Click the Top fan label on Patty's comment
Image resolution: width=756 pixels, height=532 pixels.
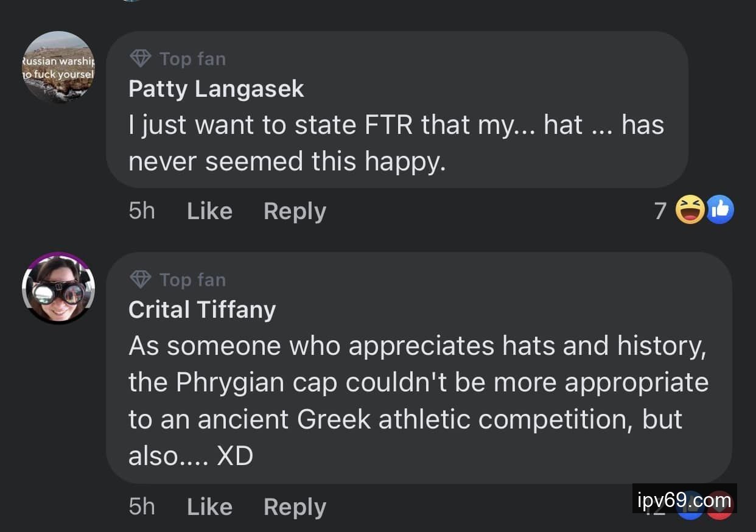[x=192, y=59]
